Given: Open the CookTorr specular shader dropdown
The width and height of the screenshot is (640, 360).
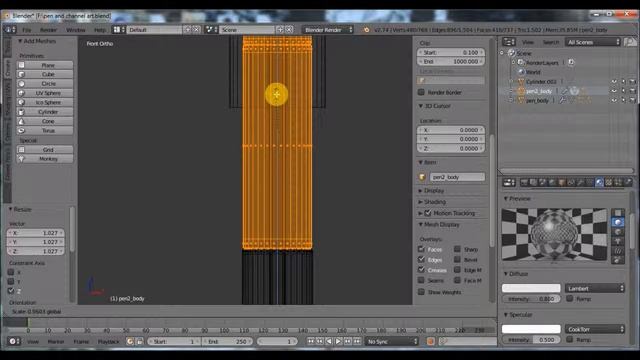Looking at the screenshot, I should pos(595,329).
